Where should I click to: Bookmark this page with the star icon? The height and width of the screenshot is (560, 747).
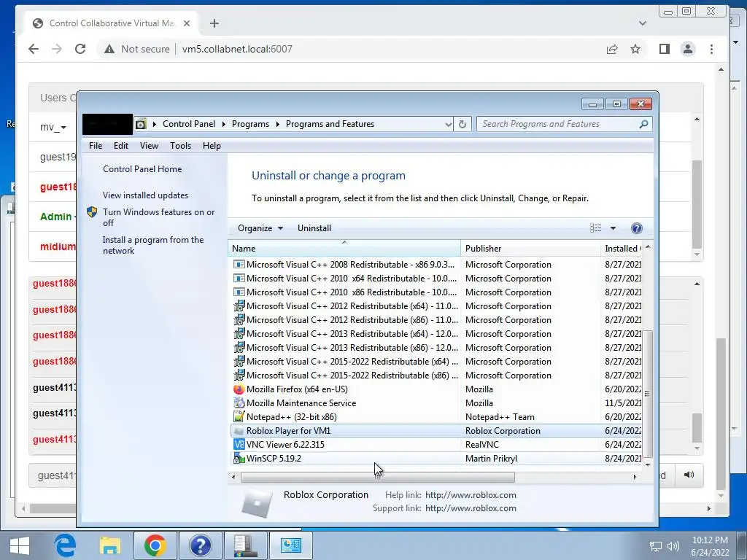[x=635, y=49]
